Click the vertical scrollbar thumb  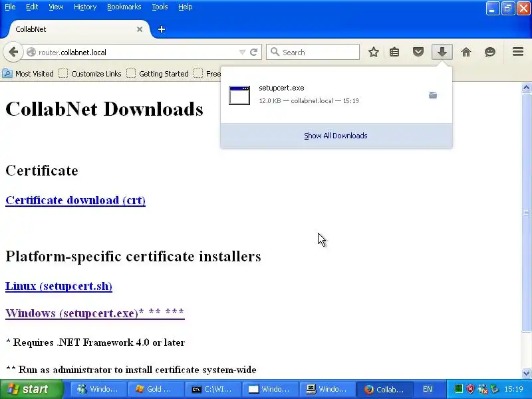pyautogui.click(x=526, y=213)
